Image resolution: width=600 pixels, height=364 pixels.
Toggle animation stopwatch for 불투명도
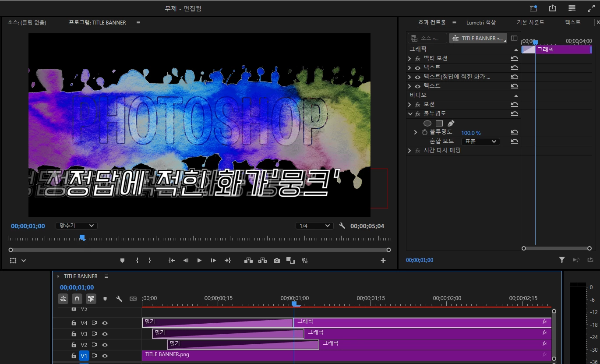pyautogui.click(x=425, y=132)
